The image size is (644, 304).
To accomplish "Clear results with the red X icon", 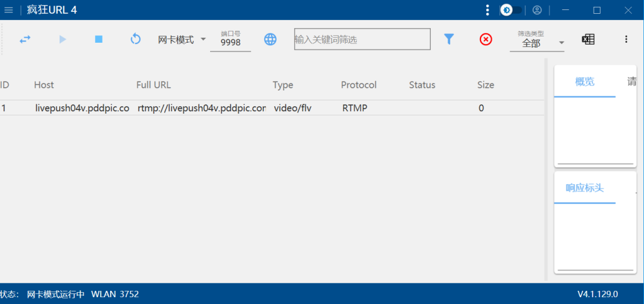I will pos(486,40).
